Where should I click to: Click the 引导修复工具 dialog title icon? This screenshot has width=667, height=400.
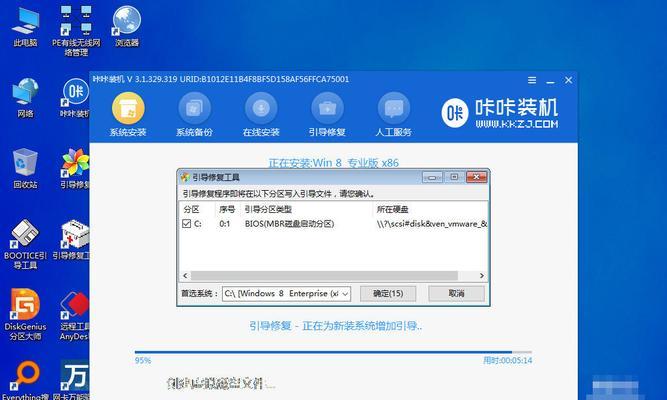pos(185,177)
